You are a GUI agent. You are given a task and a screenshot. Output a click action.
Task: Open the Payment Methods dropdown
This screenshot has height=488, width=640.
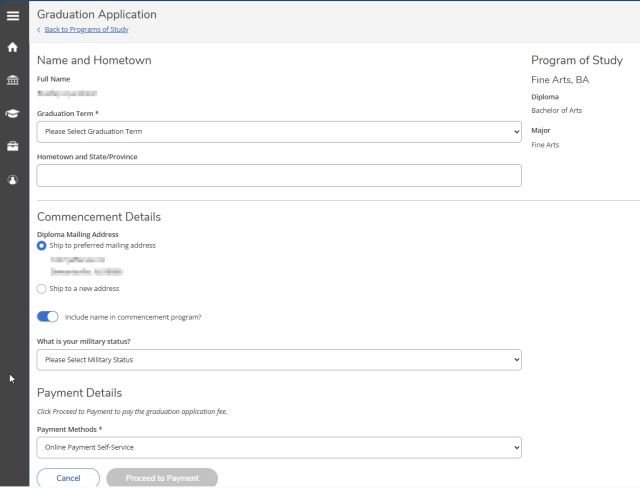[279, 448]
